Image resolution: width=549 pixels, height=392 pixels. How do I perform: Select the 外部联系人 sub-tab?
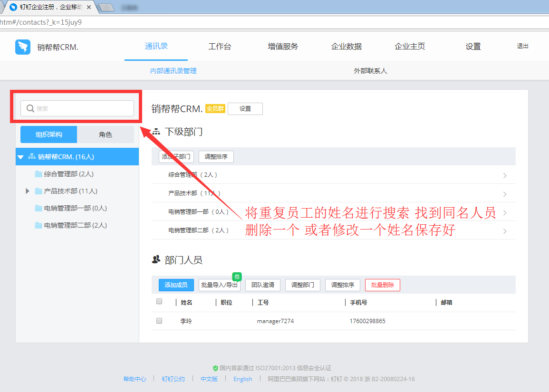[x=370, y=71]
